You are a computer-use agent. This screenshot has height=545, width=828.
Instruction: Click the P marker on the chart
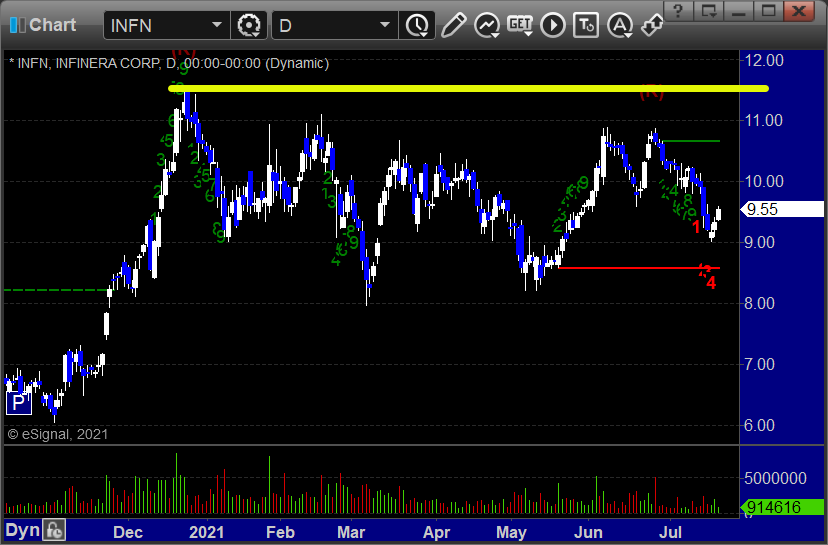pyautogui.click(x=18, y=403)
